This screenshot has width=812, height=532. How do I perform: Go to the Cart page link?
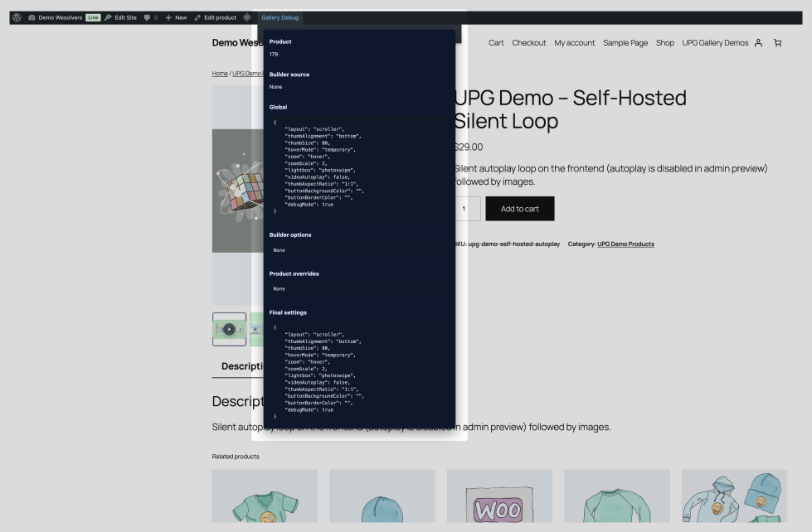coord(496,43)
